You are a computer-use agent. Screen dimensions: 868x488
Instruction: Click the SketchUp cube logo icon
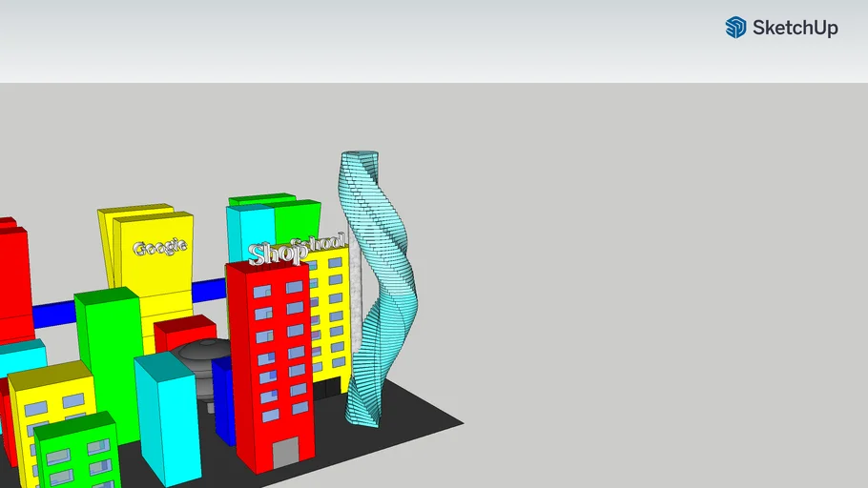point(735,28)
